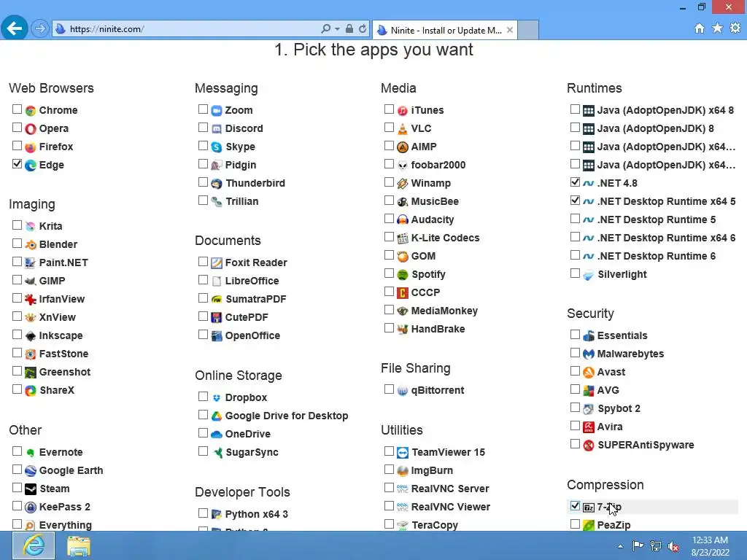
Task: Click the Google Earth icon
Action: (x=31, y=470)
